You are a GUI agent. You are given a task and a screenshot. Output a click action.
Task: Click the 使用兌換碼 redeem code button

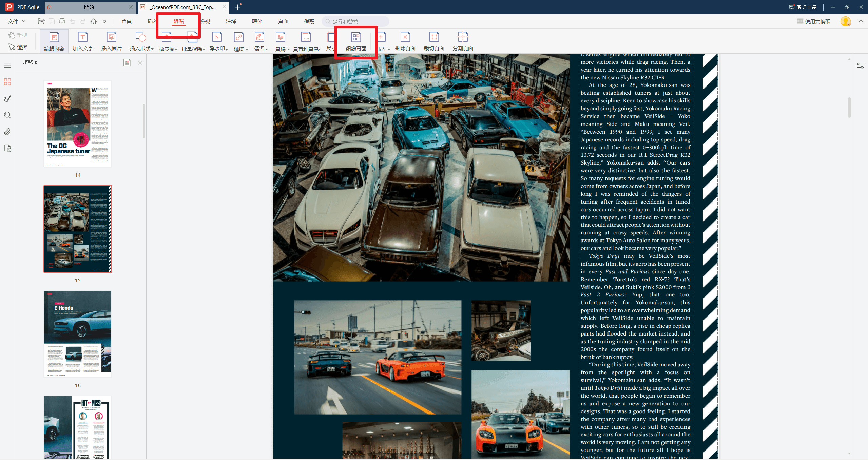(x=813, y=21)
